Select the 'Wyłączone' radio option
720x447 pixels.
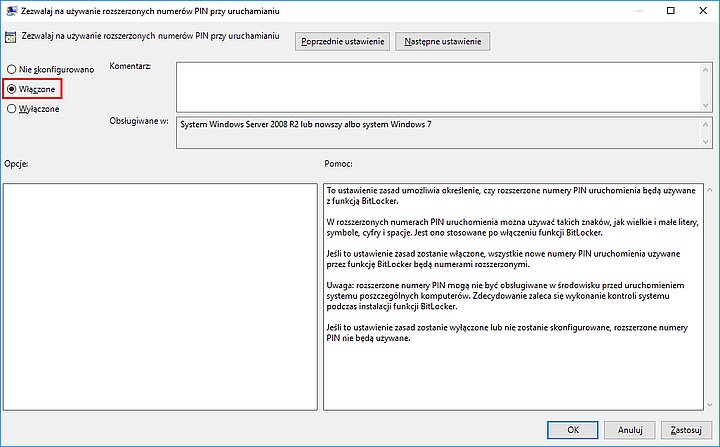click(x=12, y=109)
